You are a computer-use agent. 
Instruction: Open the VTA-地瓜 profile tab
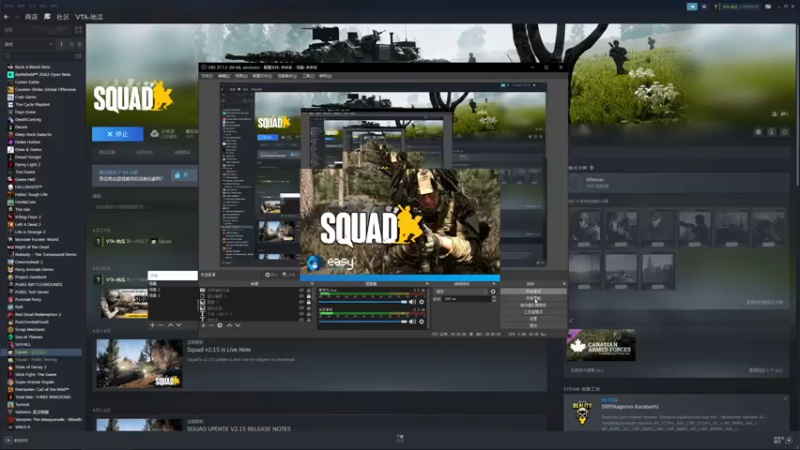pos(89,17)
